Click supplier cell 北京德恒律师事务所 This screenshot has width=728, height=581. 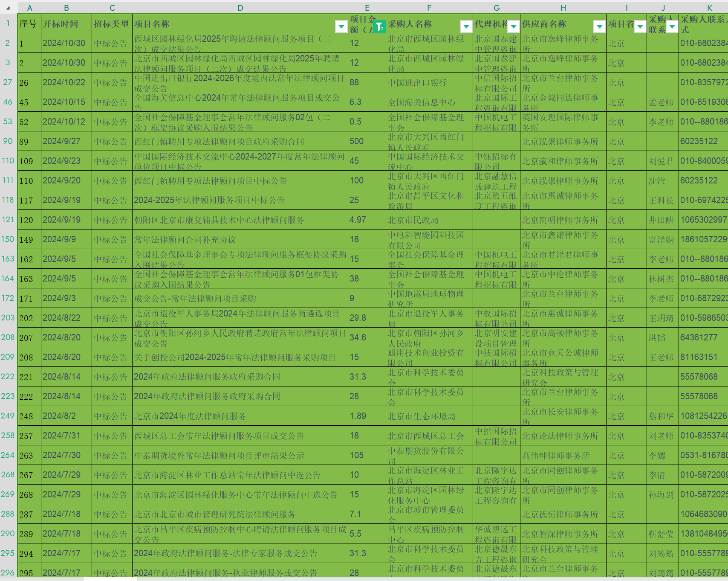tap(563, 514)
